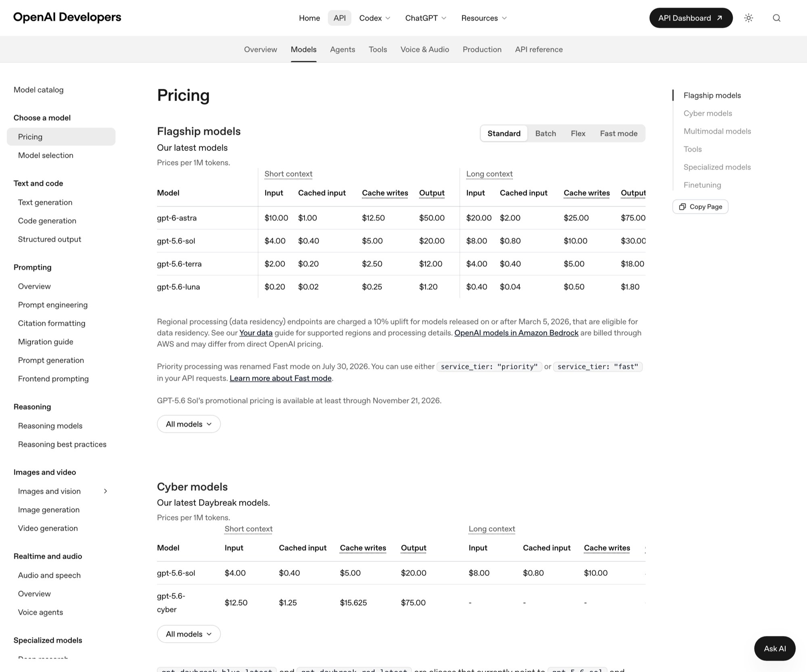807x672 pixels.
Task: Select Pricing in the sidebar
Action: click(x=61, y=137)
